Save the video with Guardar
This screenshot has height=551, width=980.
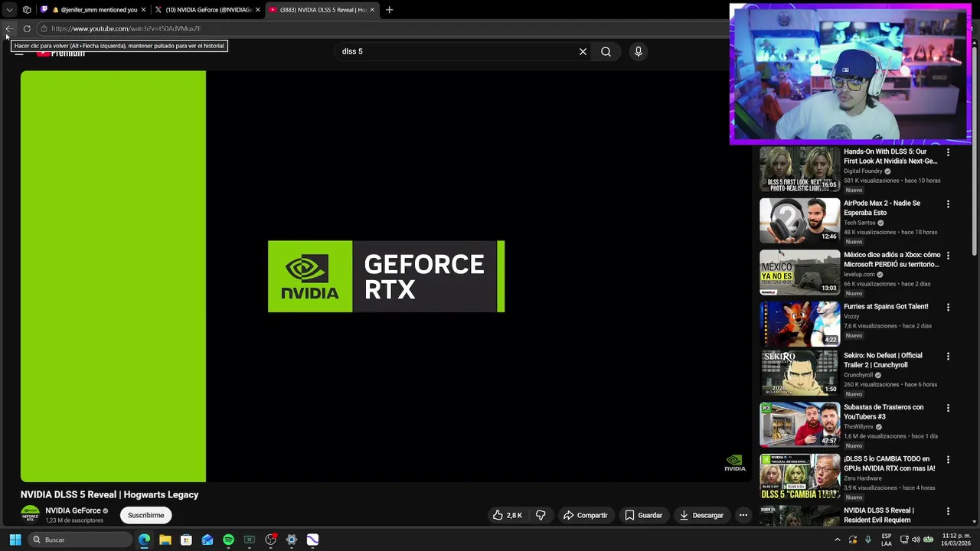(x=643, y=515)
